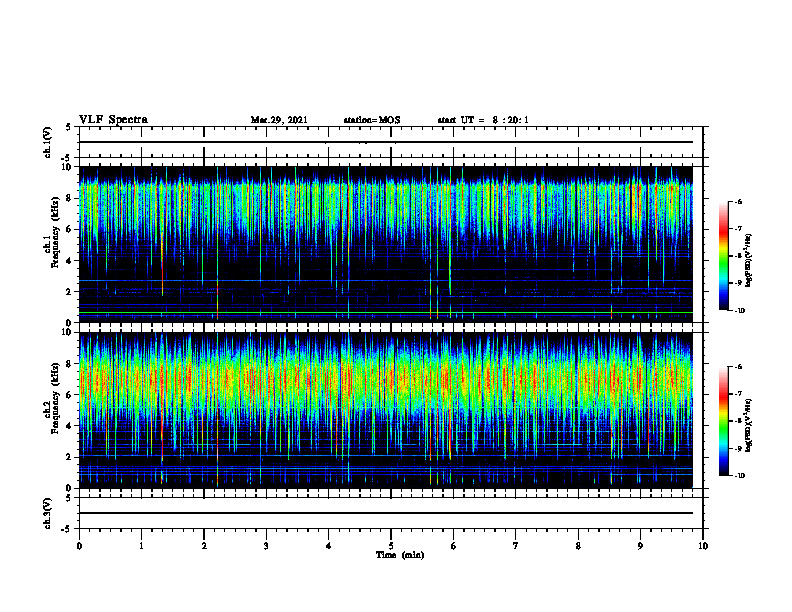
Task: Click time axis tick label "5"
Action: [x=391, y=546]
